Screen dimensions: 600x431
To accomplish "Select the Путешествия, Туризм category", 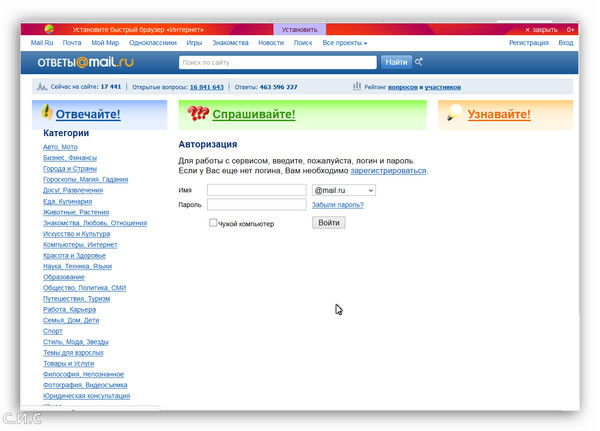I will [77, 299].
